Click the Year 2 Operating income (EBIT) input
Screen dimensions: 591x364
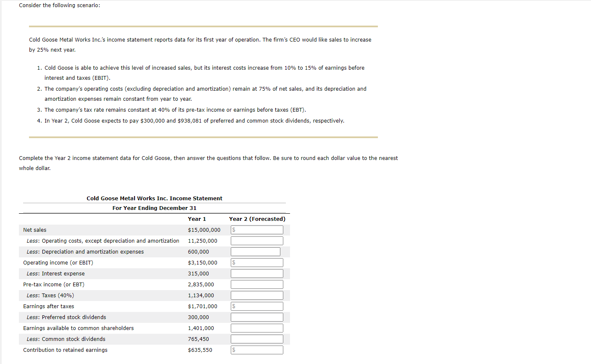[x=256, y=262]
